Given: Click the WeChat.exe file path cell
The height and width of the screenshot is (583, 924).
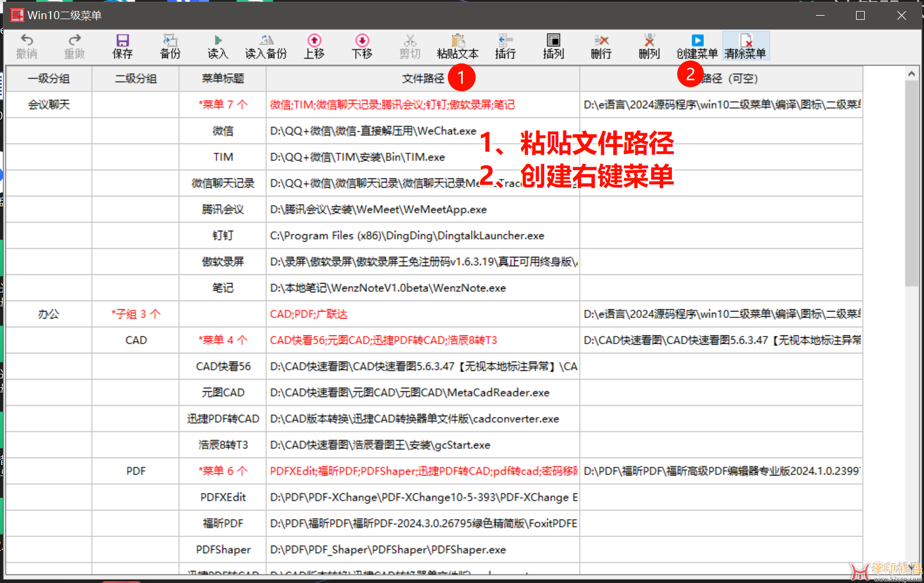Looking at the screenshot, I should pyautogui.click(x=423, y=131).
